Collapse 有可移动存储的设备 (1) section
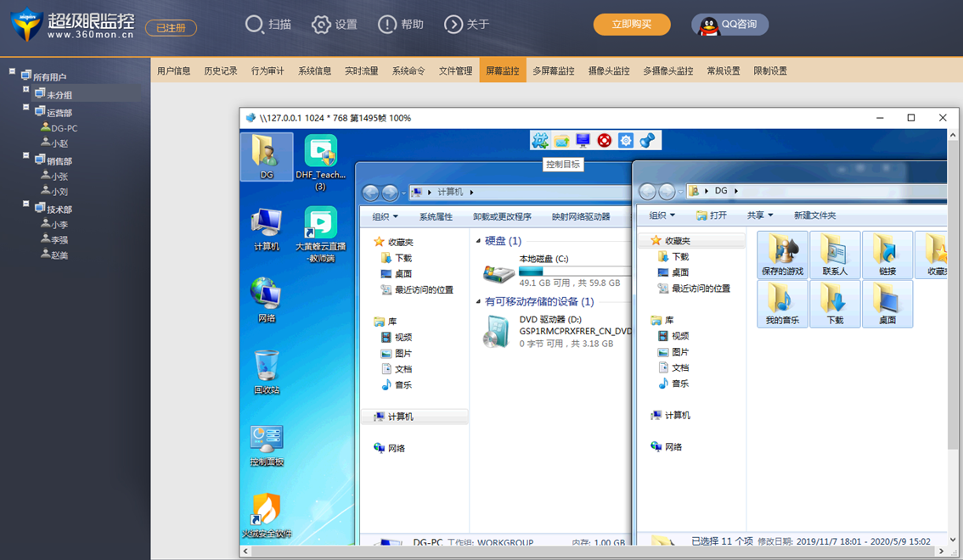Image resolution: width=963 pixels, height=560 pixels. coord(478,302)
